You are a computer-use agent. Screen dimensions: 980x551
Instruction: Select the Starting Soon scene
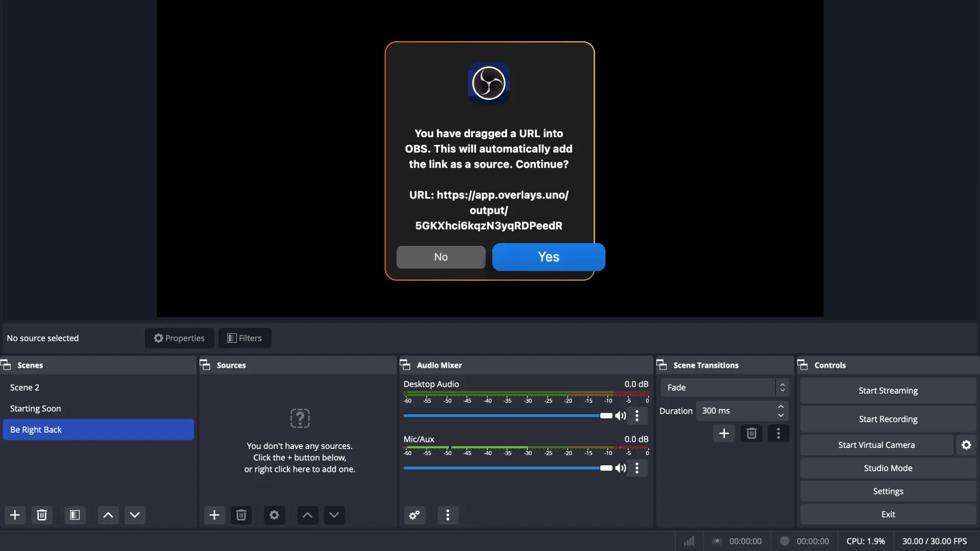click(x=98, y=408)
